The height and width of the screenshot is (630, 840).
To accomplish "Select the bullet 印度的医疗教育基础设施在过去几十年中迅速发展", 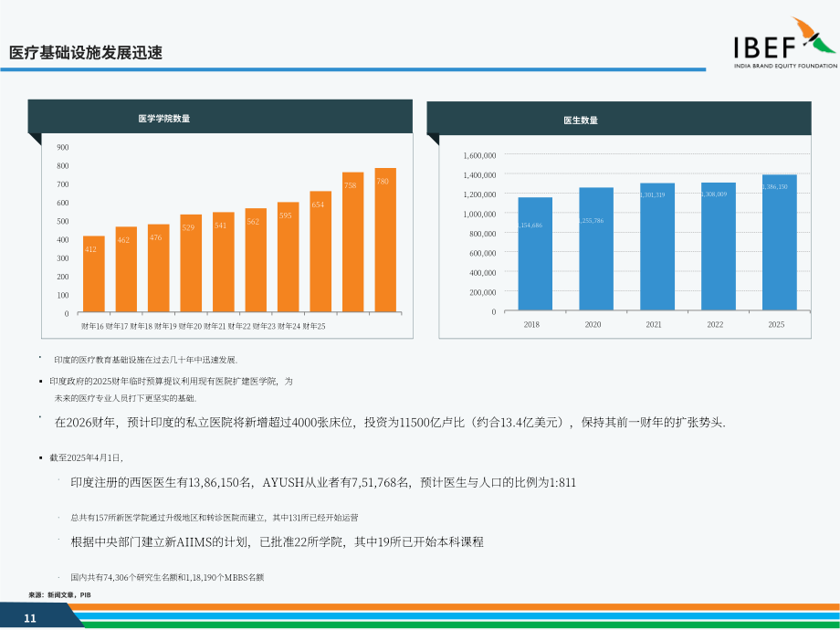I will tap(146, 360).
